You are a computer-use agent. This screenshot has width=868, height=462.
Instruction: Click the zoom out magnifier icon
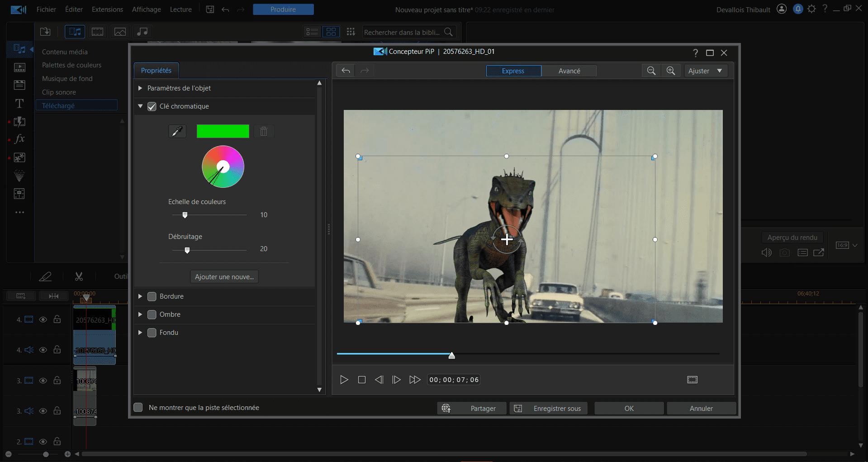coord(651,71)
